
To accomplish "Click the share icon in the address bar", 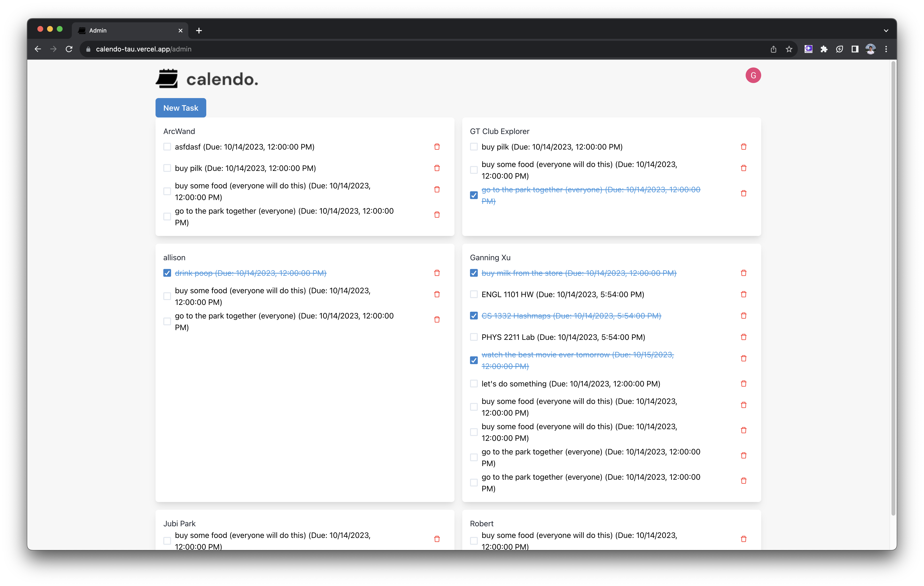I will coord(773,49).
